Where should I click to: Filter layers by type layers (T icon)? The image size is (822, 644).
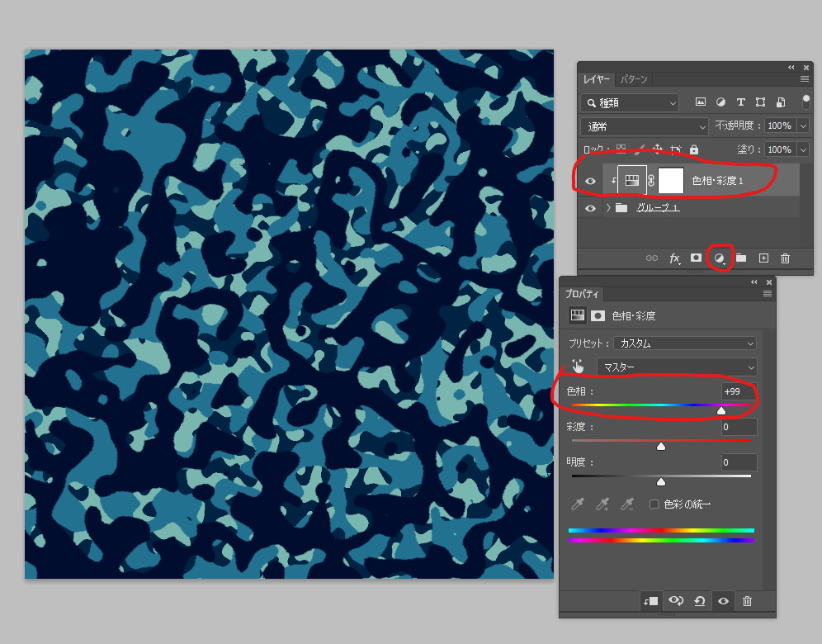click(740, 102)
